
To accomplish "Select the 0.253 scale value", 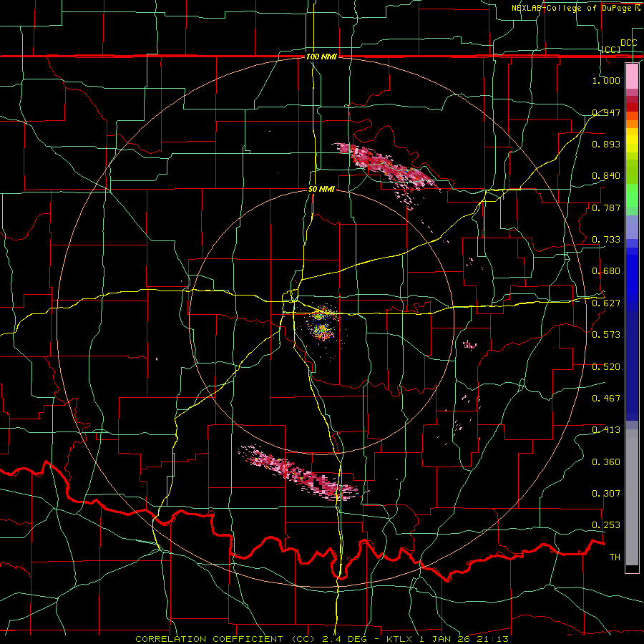I will point(606,525).
